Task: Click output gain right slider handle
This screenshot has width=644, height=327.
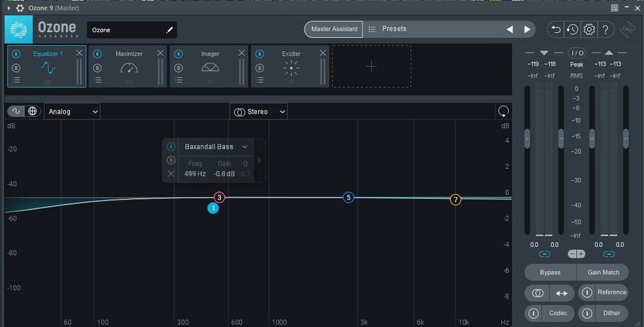Action: pyautogui.click(x=625, y=138)
